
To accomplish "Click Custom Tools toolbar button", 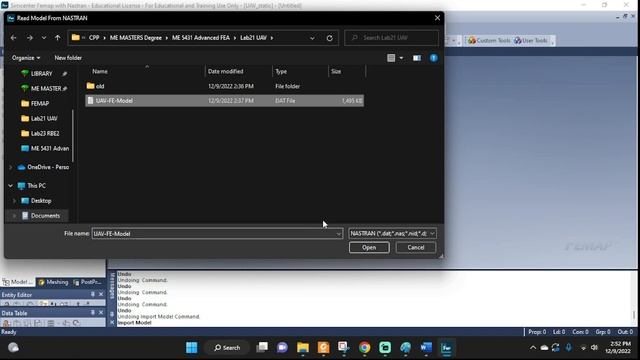I will point(489,40).
